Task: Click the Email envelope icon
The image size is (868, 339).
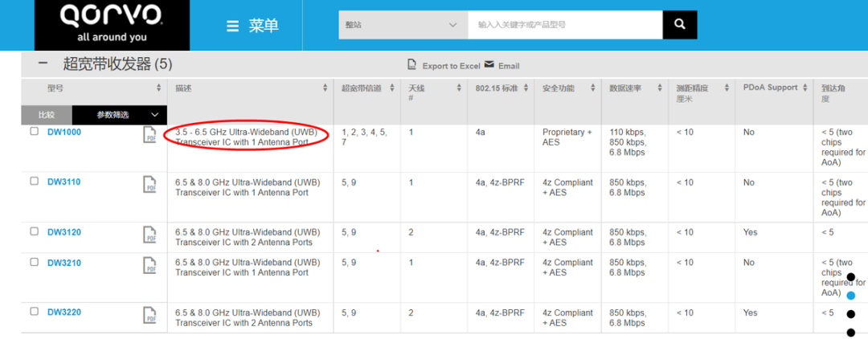Action: click(x=489, y=64)
